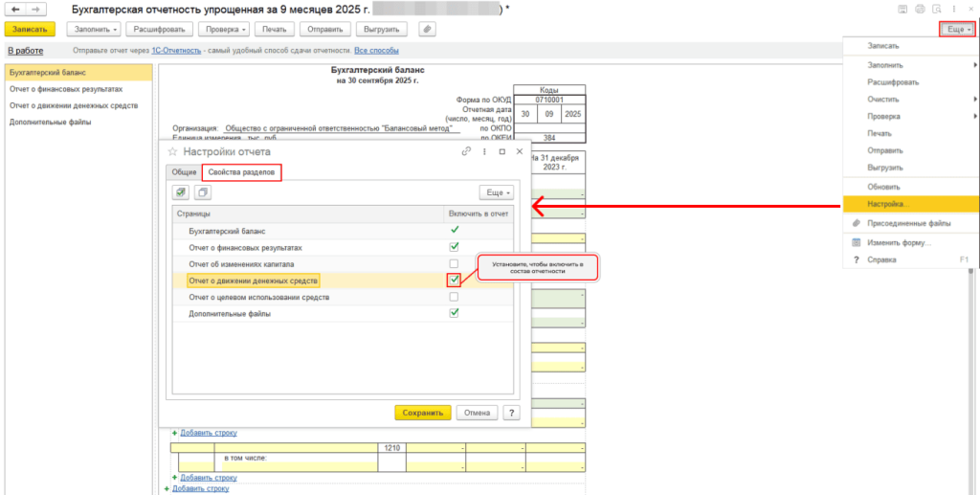The image size is (980, 495).
Task: Click the check all pages icon in dialog
Action: click(x=182, y=192)
